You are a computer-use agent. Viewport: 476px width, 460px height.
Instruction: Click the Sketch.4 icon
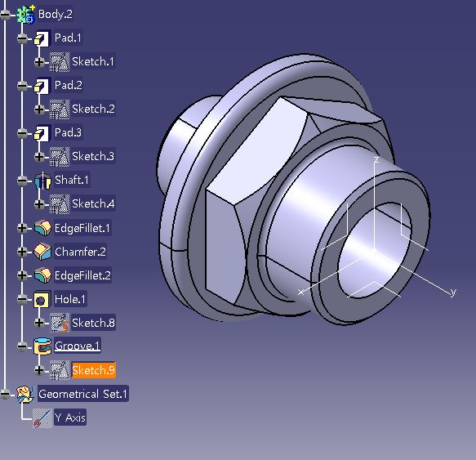tap(60, 204)
